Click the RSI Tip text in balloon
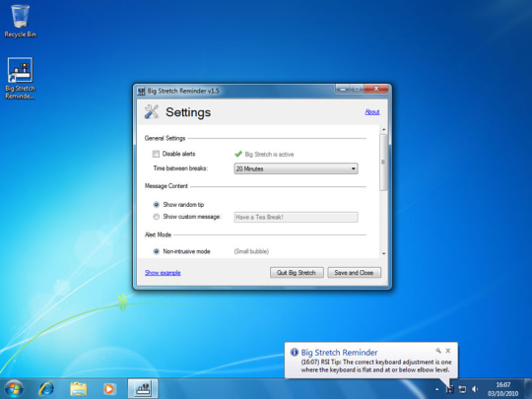Screen dimensions: 532x399 [x=376, y=366]
